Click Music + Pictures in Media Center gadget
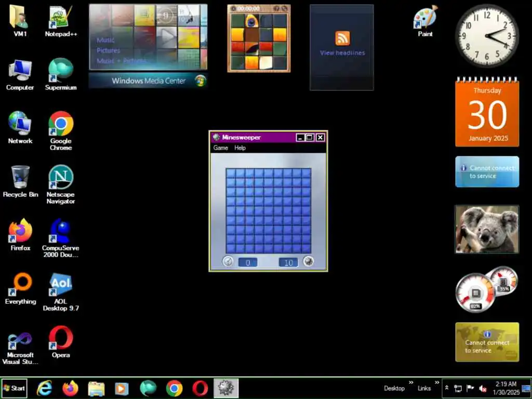532x399 pixels. (x=122, y=61)
